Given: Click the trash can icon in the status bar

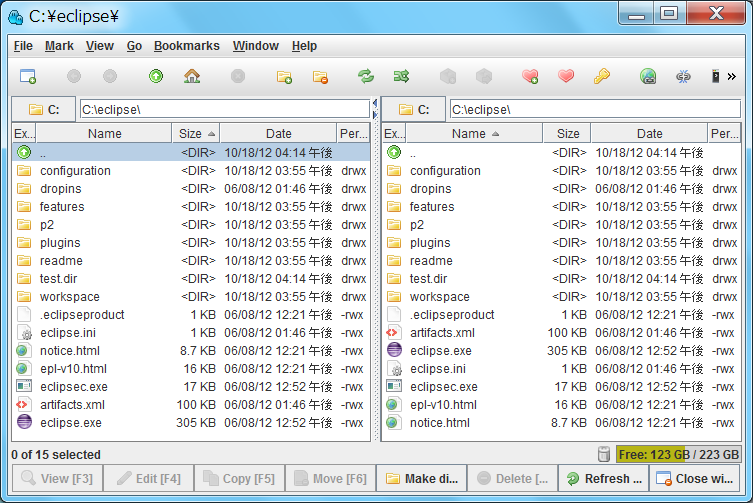Looking at the screenshot, I should 603,454.
